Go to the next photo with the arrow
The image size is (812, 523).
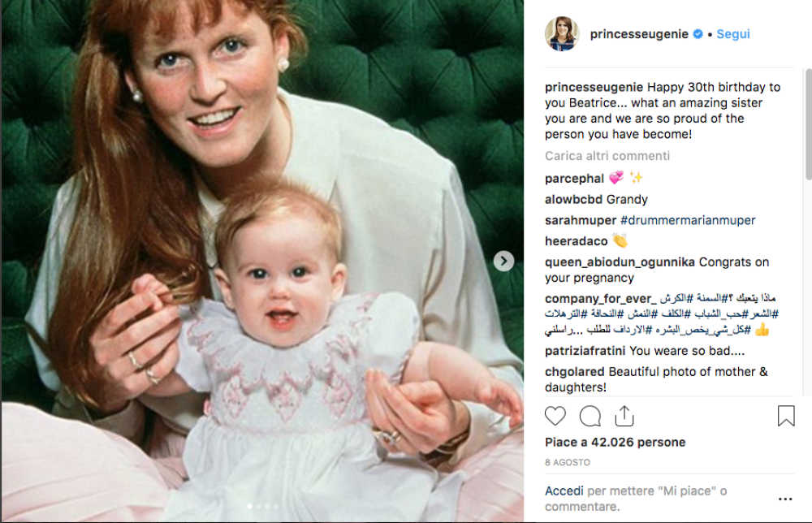(504, 261)
